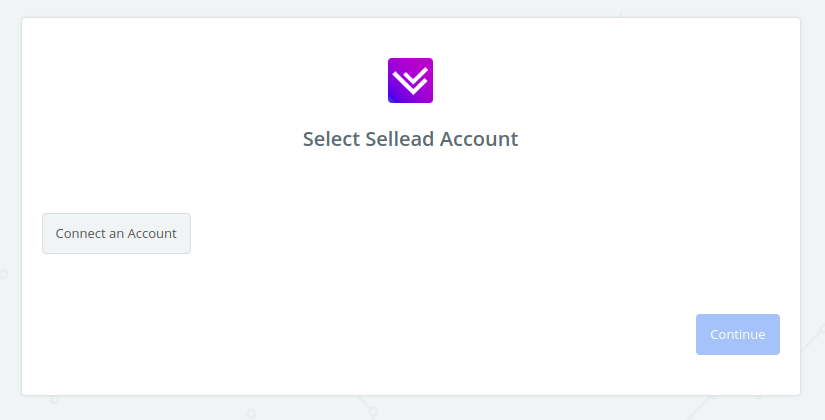Click the word Account in the title

point(479,139)
